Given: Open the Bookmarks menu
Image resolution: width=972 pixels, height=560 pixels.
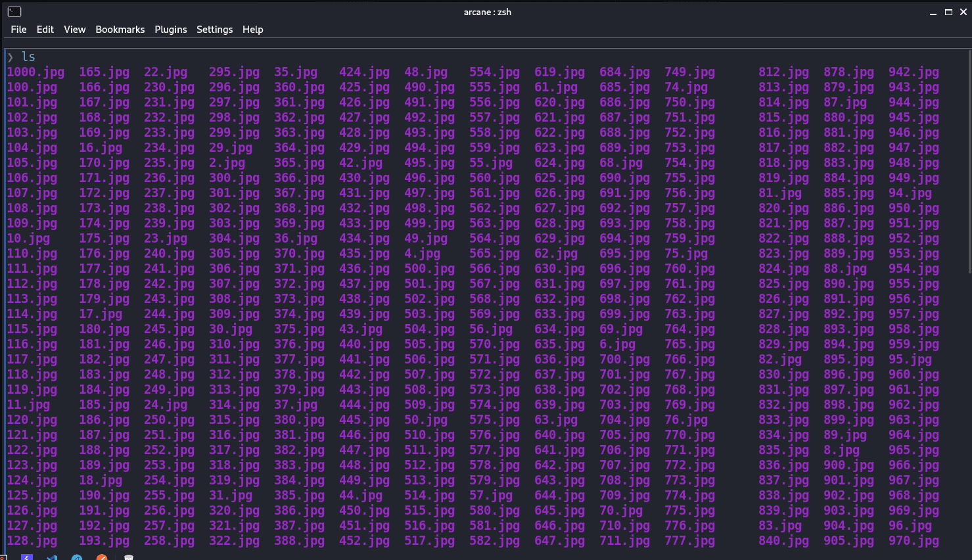Looking at the screenshot, I should tap(120, 30).
